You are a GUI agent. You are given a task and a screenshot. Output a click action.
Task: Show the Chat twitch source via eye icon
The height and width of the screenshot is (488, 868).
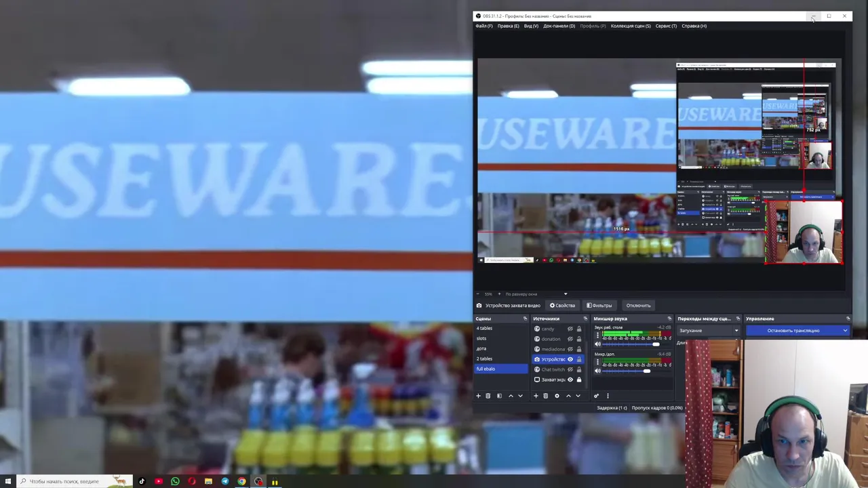coord(570,369)
